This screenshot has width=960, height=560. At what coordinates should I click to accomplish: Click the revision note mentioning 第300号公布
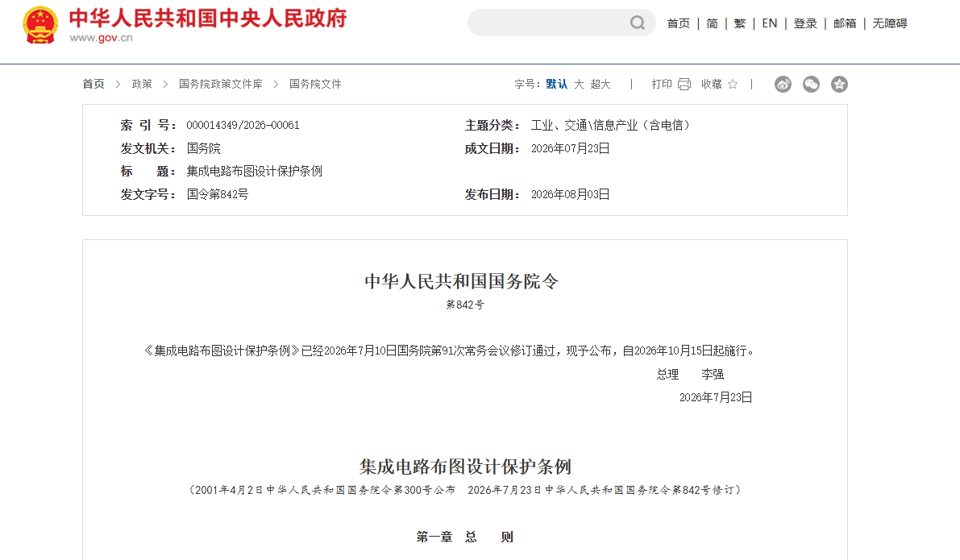point(465,490)
